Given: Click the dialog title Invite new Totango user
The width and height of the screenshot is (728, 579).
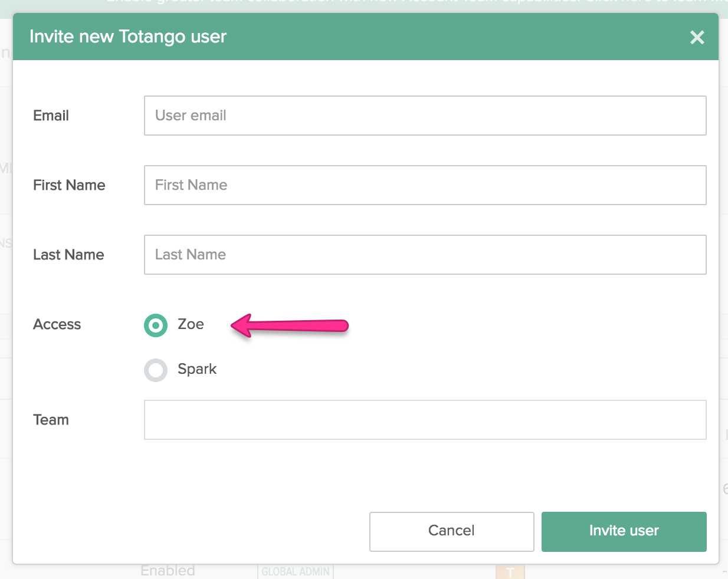Looking at the screenshot, I should click(x=128, y=37).
